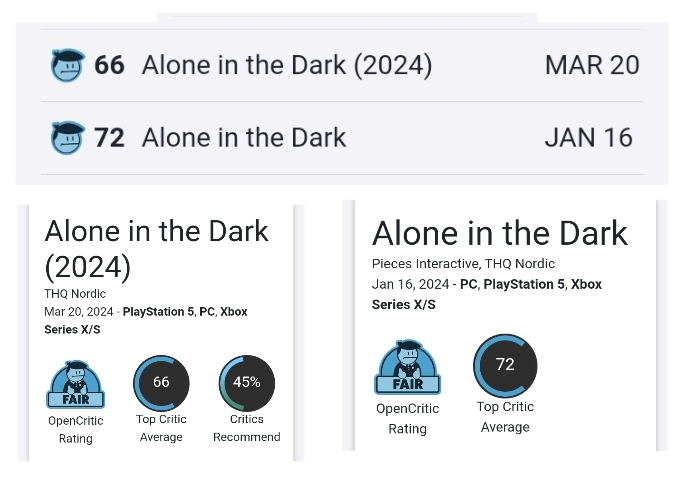Click Pieces Interactive, THQ Nordic text
The image size is (687, 482).
(x=463, y=264)
